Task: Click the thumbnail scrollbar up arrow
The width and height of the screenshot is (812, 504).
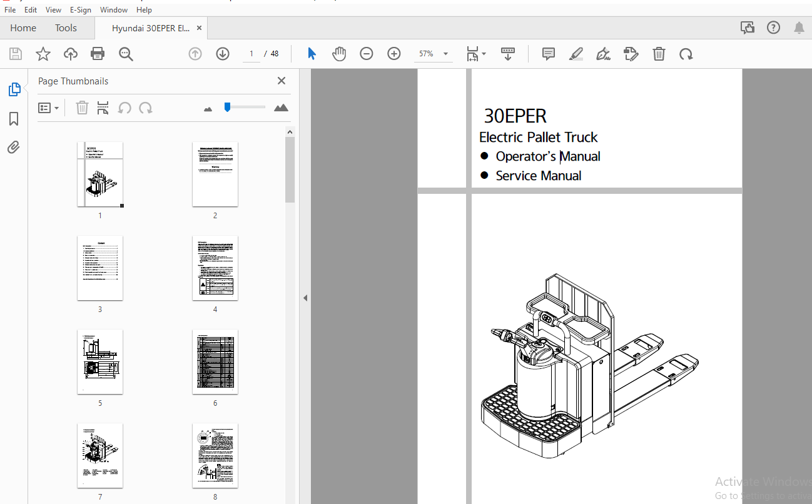Action: click(x=290, y=131)
